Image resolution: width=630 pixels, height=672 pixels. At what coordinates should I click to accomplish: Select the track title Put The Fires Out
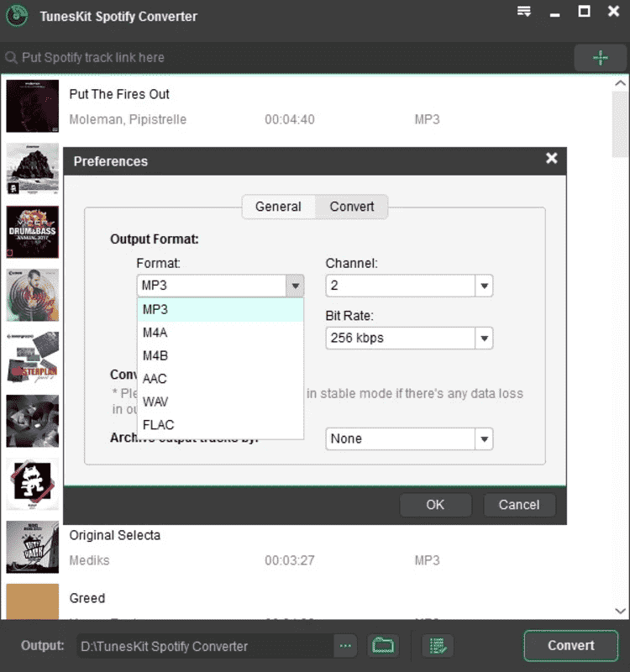pos(119,94)
